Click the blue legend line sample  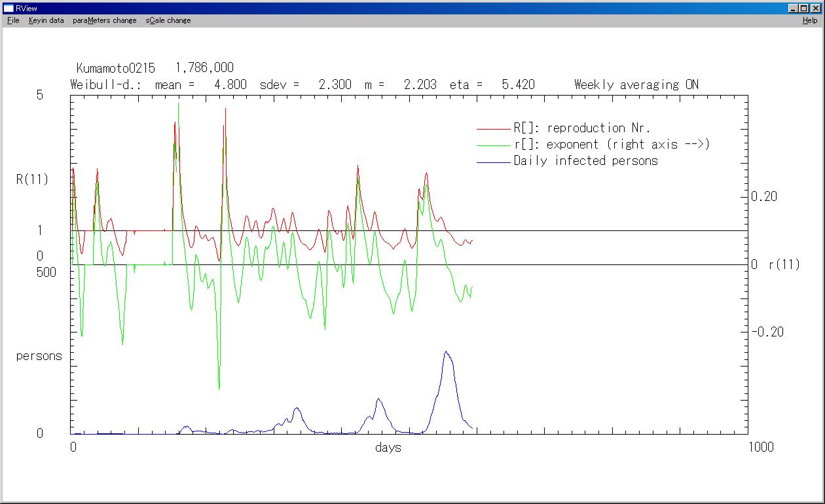tap(494, 162)
